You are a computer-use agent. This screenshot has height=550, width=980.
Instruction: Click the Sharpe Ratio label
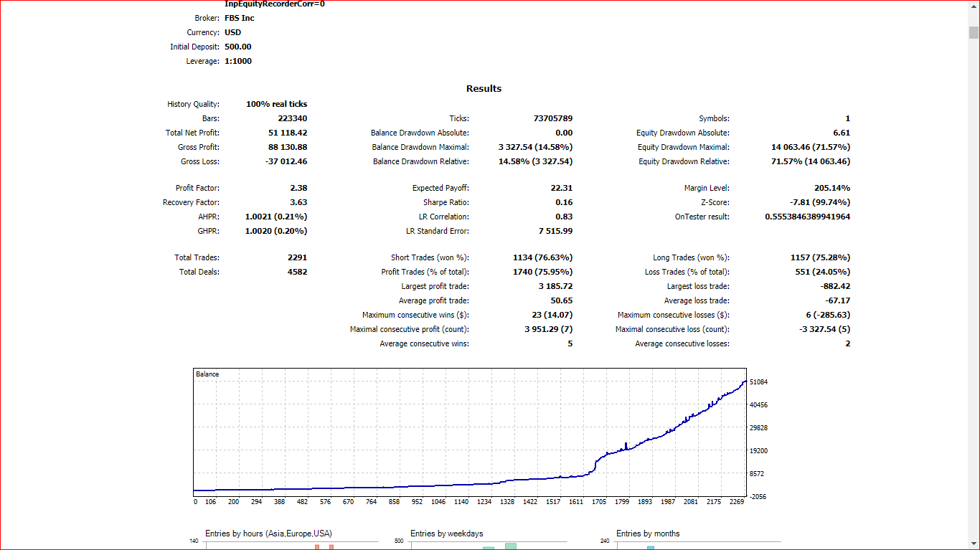(446, 202)
